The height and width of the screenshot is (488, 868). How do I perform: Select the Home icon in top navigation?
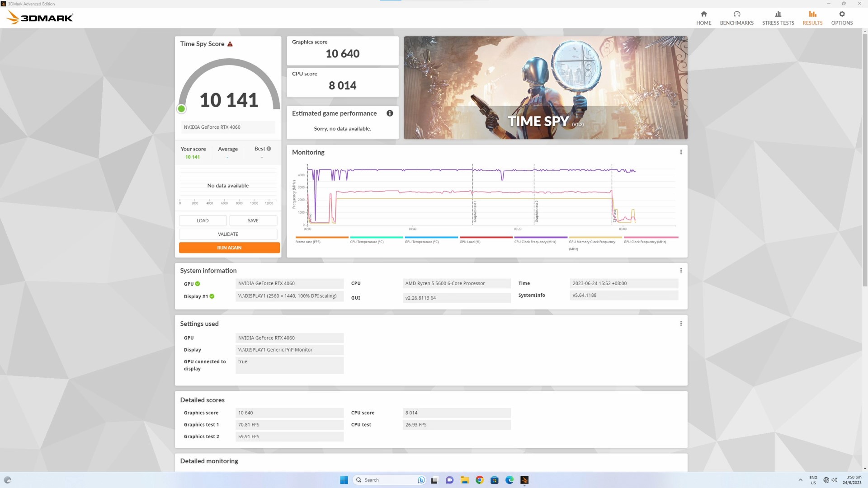pos(703,17)
